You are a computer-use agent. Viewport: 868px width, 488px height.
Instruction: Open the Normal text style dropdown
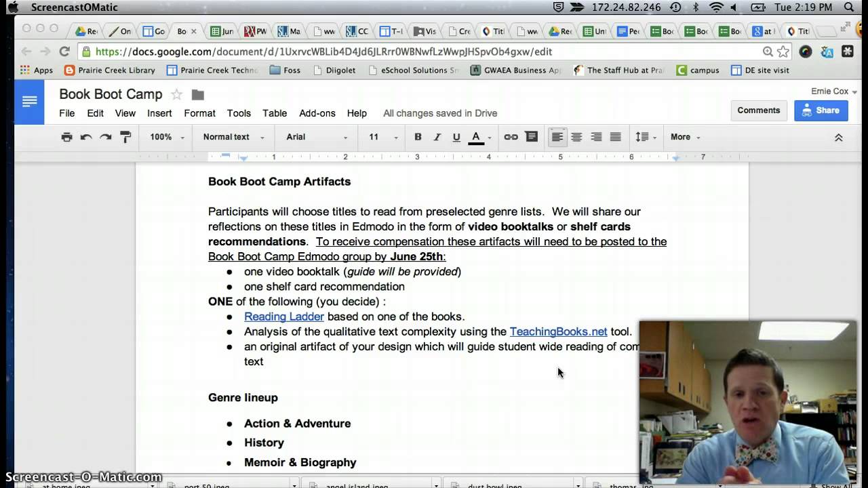233,137
